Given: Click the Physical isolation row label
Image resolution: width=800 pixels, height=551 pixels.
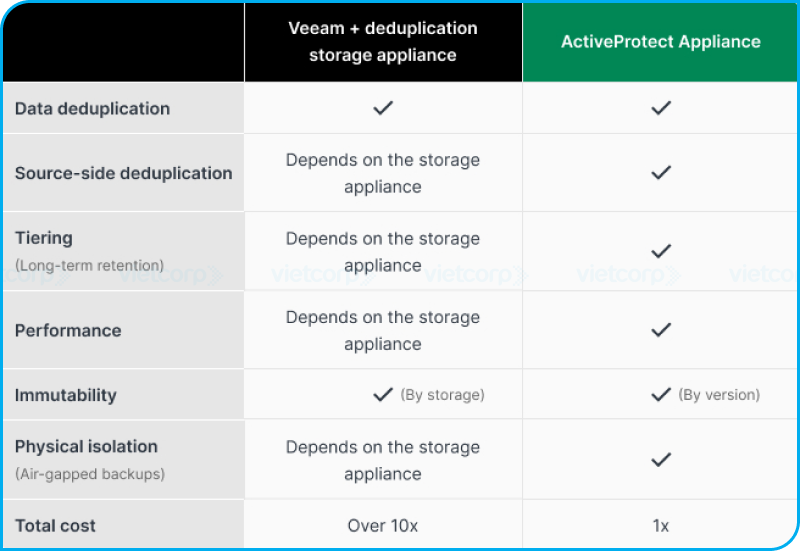Looking at the screenshot, I should click(x=86, y=446).
